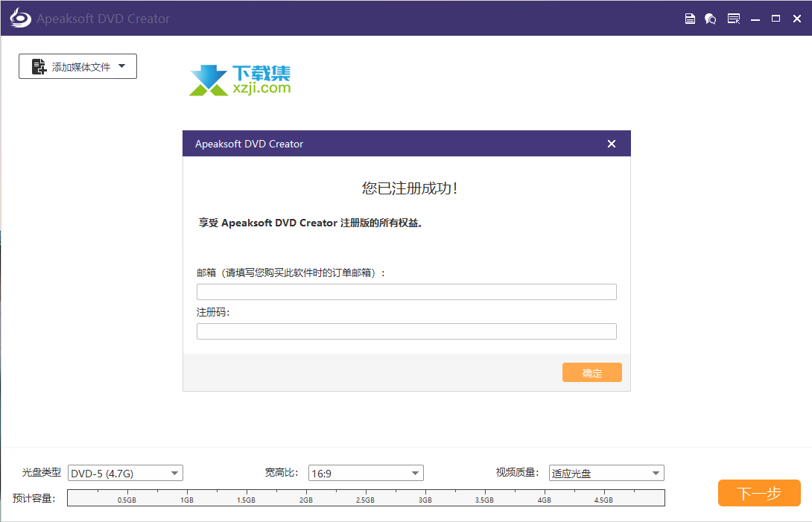This screenshot has width=812, height=522.
Task: Open the feedback chat icon in title bar
Action: point(711,19)
